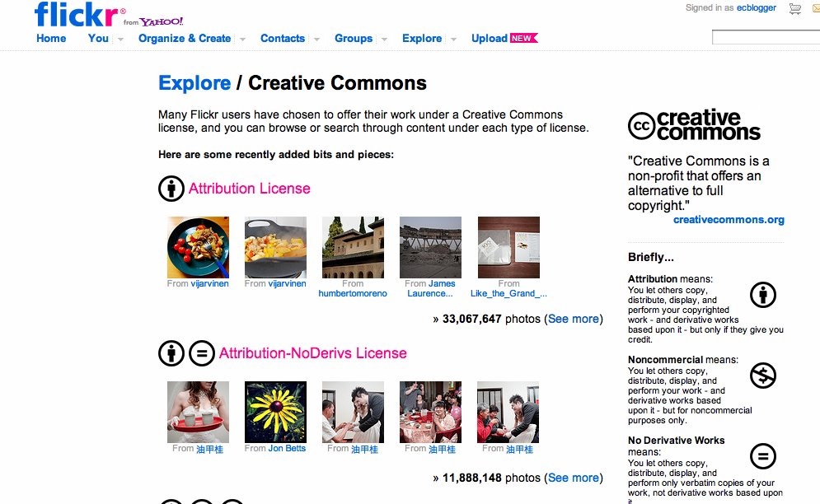Click the Attribution License person icon
Image resolution: width=820 pixels, height=504 pixels.
(x=171, y=189)
